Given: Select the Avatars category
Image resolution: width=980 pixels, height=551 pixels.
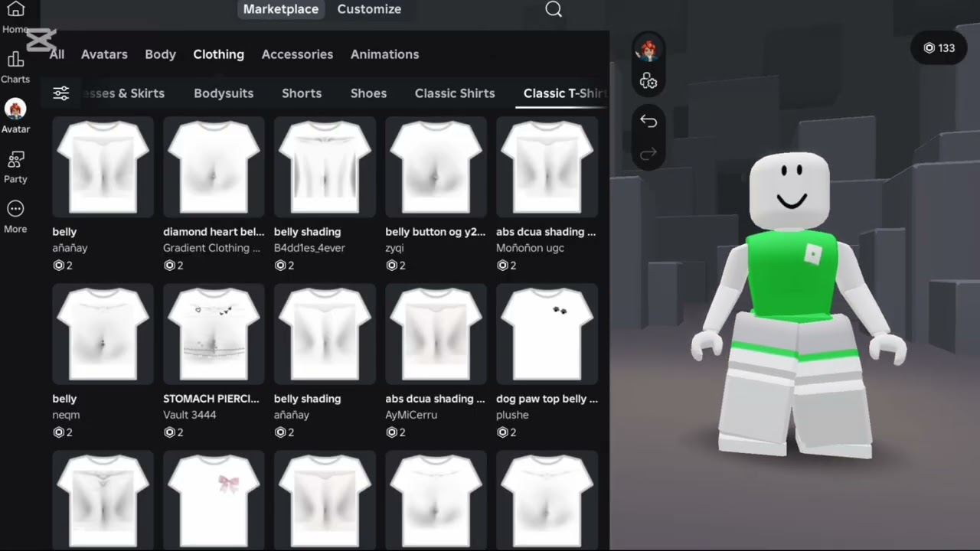Looking at the screenshot, I should 104,54.
